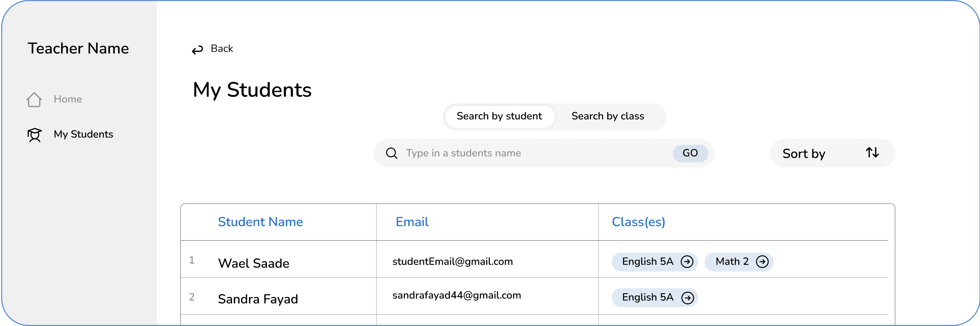Click the Student Name column header
Image resolution: width=980 pixels, height=326 pixels.
click(x=260, y=222)
